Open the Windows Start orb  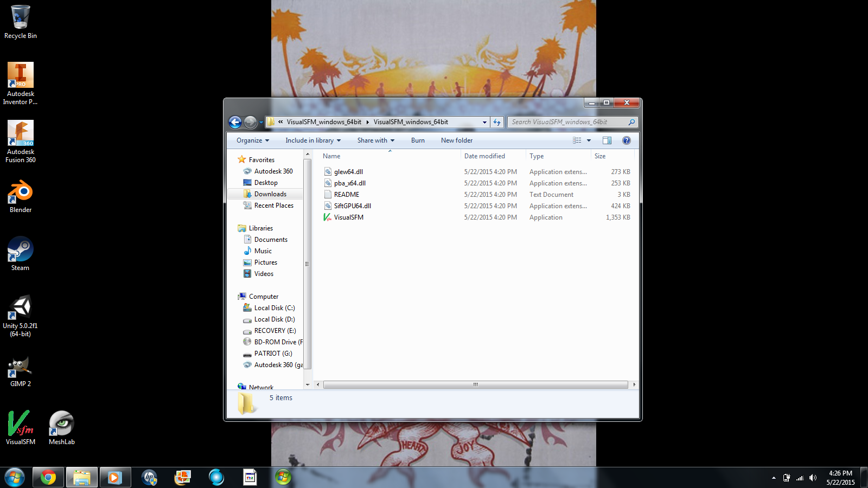pos(15,478)
